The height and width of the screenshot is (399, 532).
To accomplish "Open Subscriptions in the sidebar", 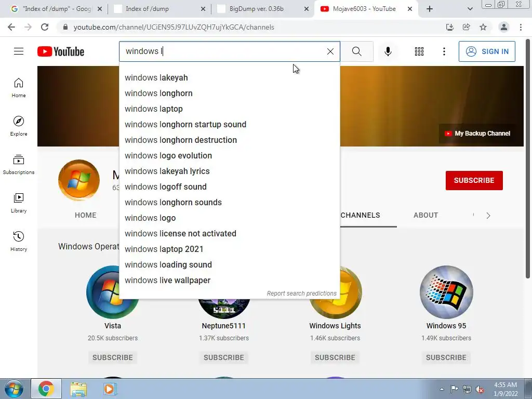I will point(19,165).
